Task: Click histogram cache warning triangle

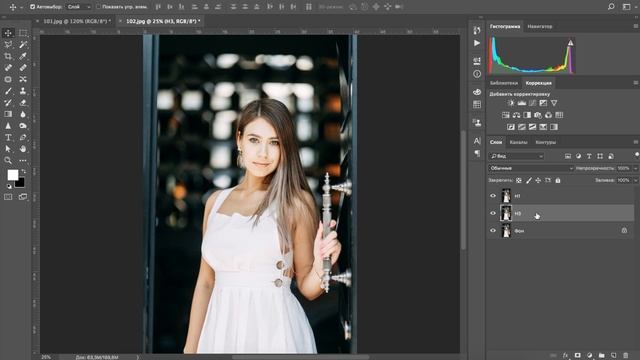Action: pos(571,42)
